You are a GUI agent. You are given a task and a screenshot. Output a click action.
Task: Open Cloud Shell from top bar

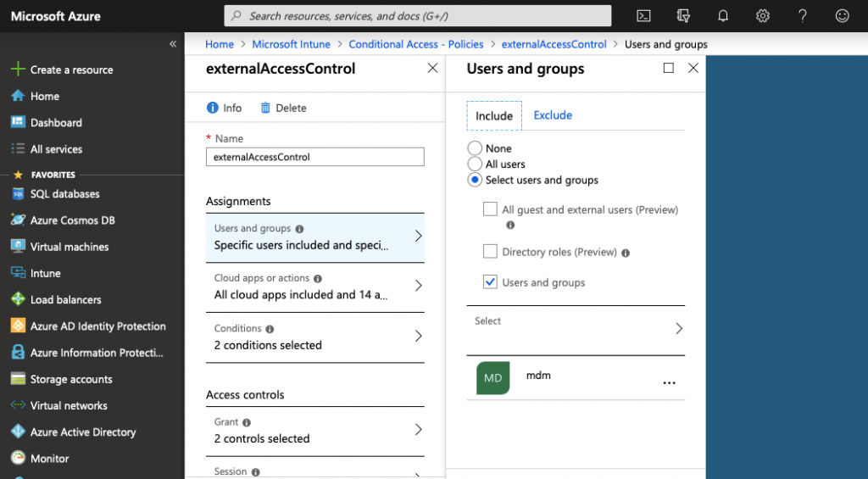coord(644,15)
